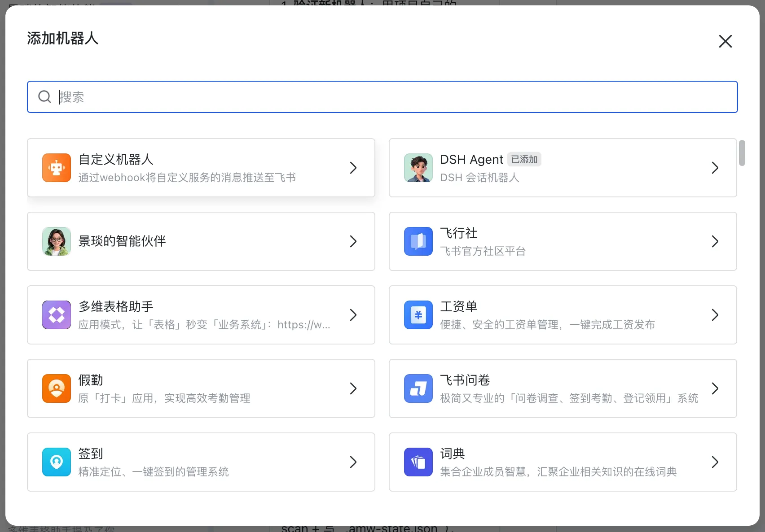Click the 飞行社 blue book icon

[418, 241]
